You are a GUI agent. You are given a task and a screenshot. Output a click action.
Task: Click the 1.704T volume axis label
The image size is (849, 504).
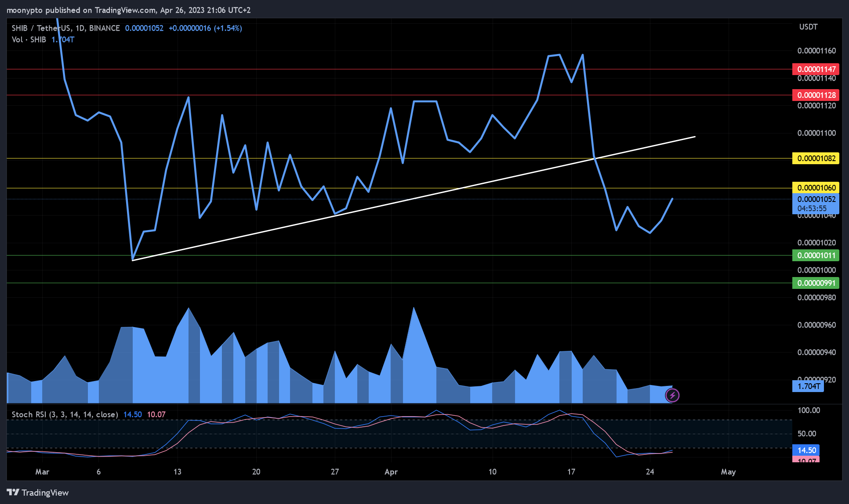click(x=809, y=386)
